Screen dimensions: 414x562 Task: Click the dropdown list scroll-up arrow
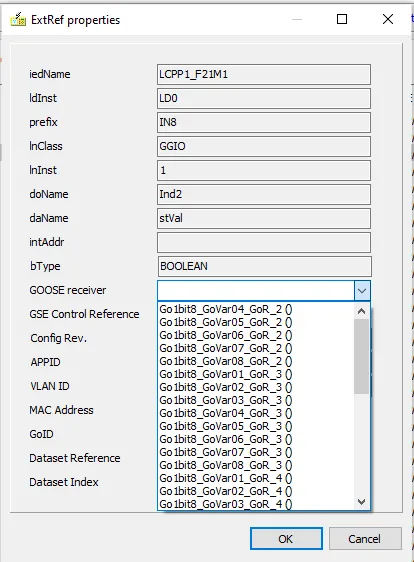(362, 311)
